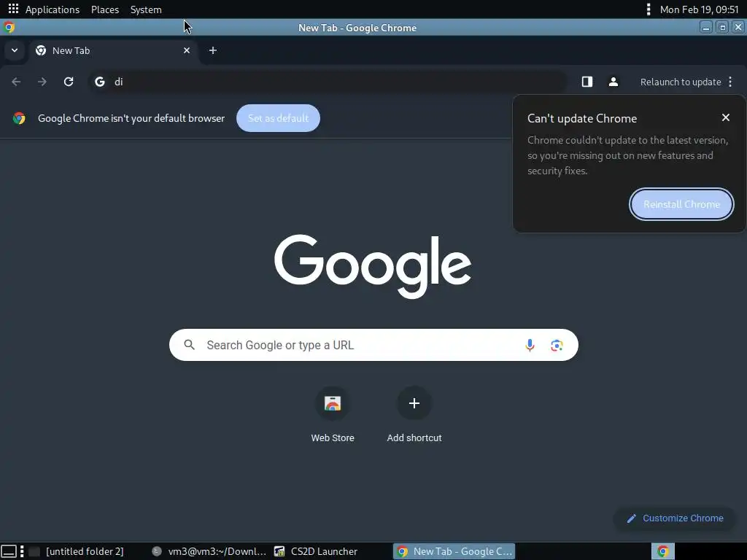The image size is (747, 560).
Task: Click the address bar containing "di"
Action: tap(328, 82)
